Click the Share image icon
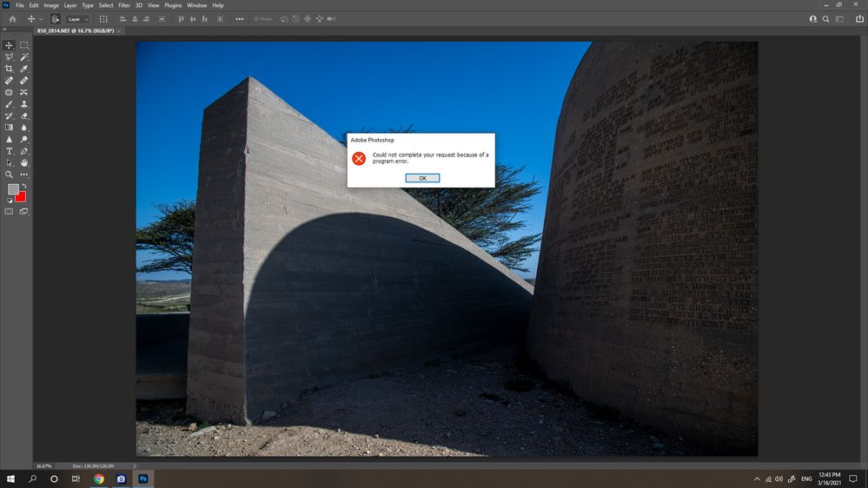The width and height of the screenshot is (868, 488). click(x=859, y=19)
